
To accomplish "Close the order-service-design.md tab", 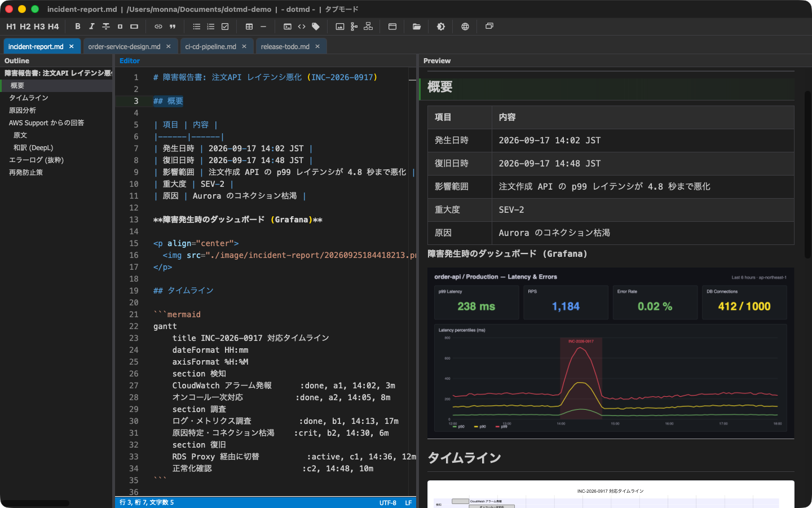I will coord(169,47).
